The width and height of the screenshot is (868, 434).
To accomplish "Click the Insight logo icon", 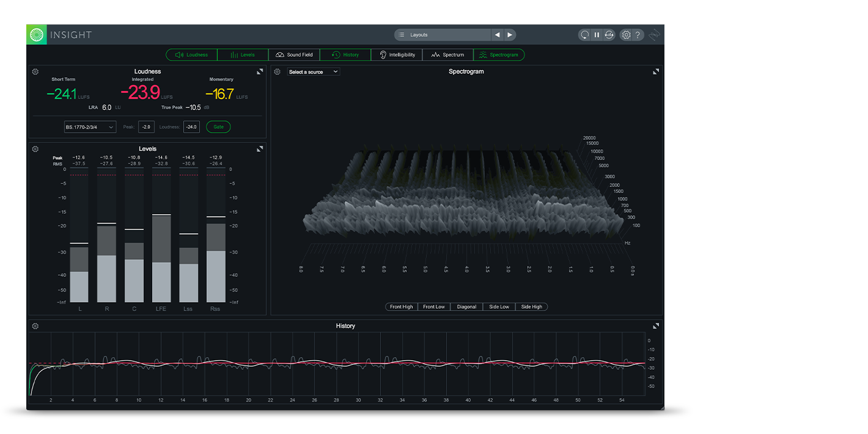I will point(37,35).
